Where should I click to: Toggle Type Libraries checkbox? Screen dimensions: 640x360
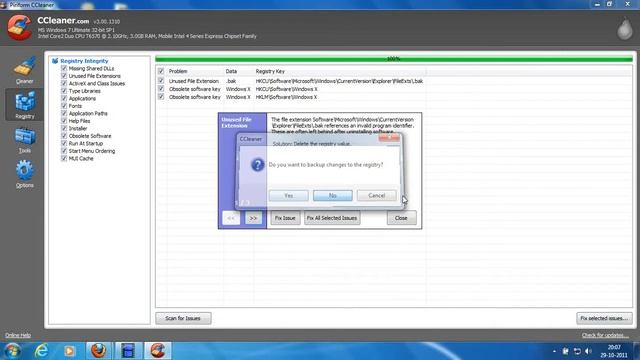click(x=64, y=91)
